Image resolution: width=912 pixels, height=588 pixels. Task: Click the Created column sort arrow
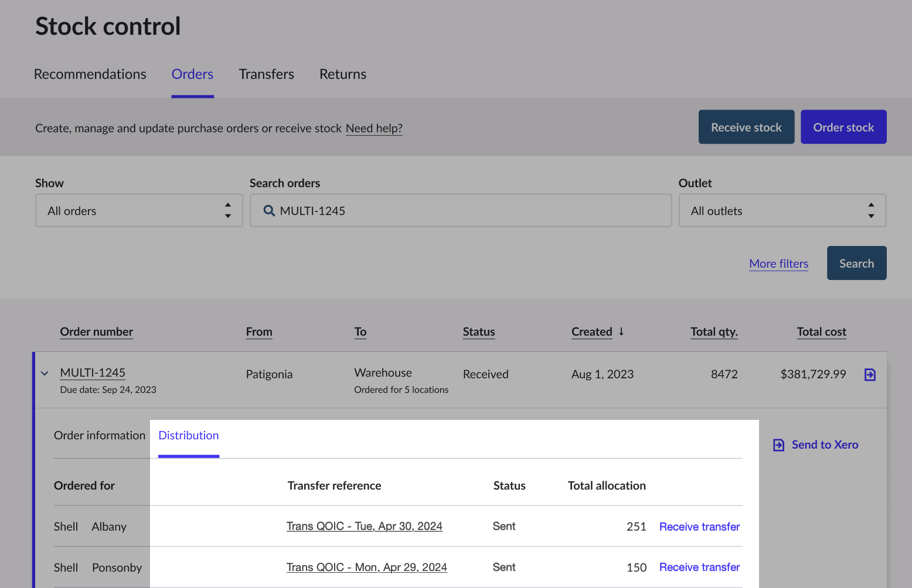[621, 331]
